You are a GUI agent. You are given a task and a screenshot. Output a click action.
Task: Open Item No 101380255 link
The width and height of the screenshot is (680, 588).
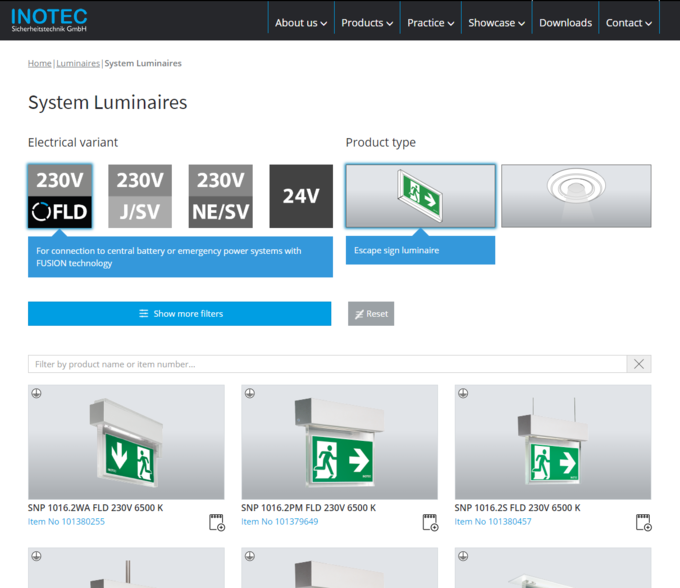click(66, 522)
